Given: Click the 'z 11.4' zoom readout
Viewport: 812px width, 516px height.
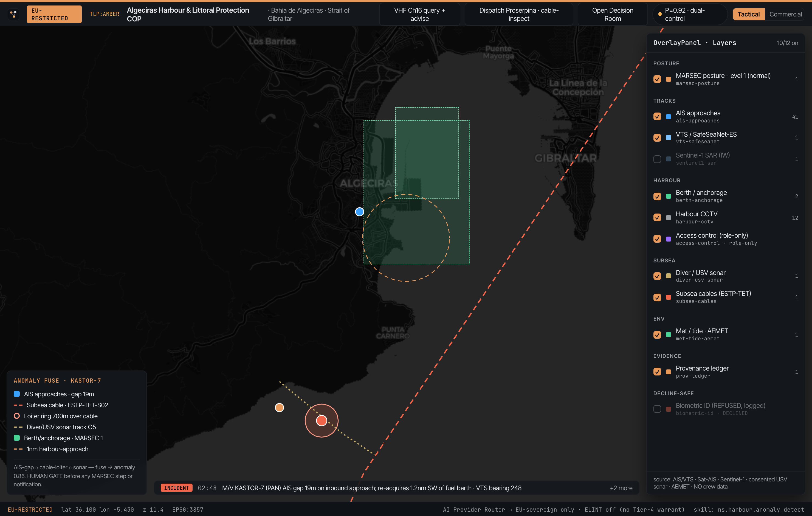Looking at the screenshot, I should point(153,510).
